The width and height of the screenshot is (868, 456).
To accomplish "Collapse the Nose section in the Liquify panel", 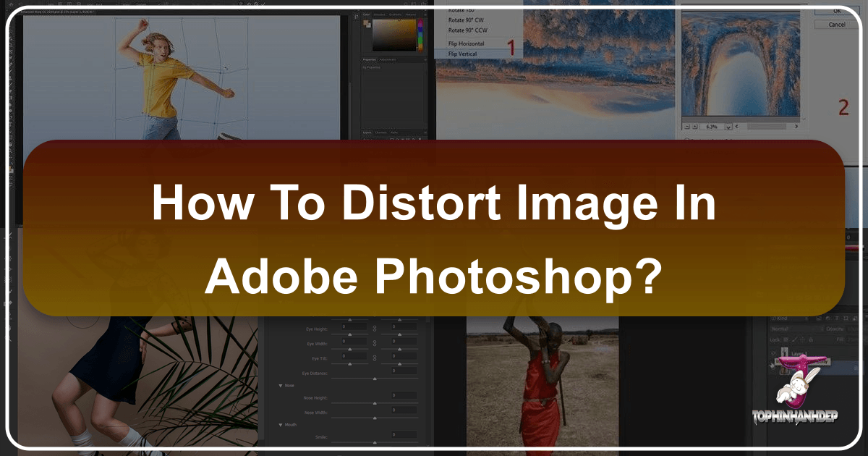I will click(281, 385).
